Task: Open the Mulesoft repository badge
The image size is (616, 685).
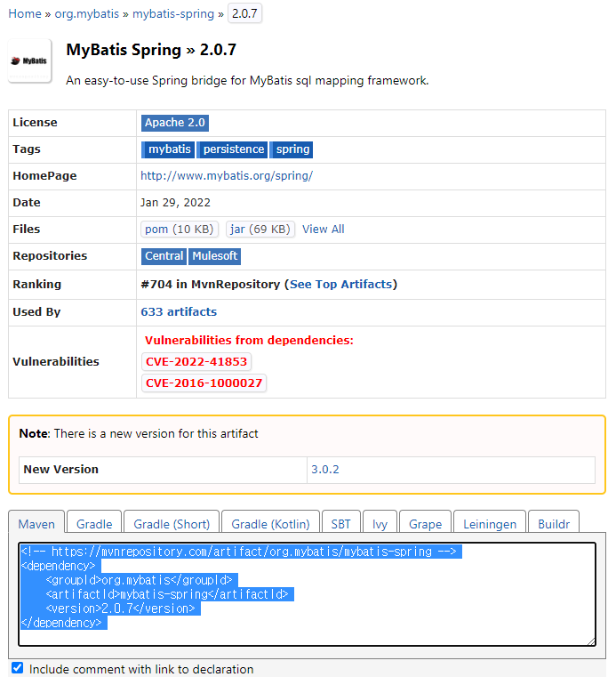Action: [x=214, y=256]
